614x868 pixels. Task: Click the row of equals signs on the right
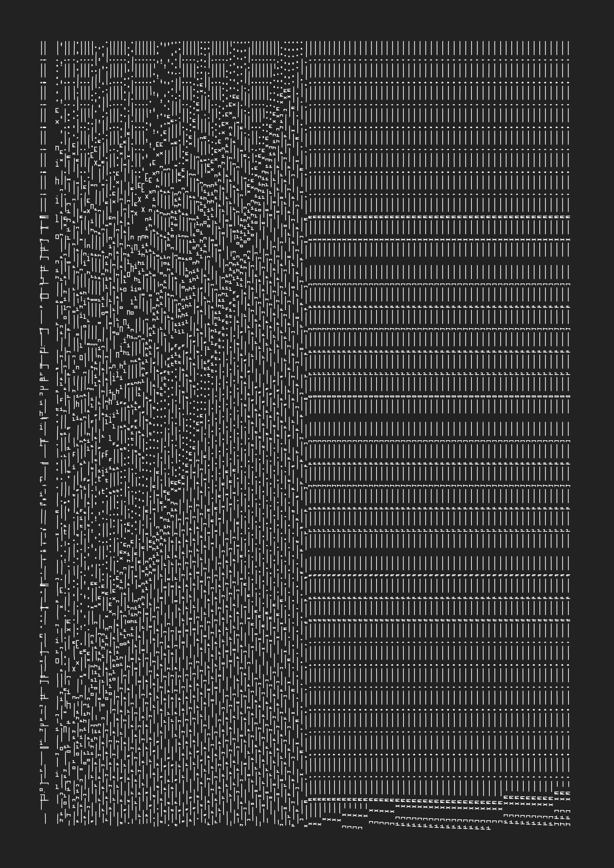point(439,396)
